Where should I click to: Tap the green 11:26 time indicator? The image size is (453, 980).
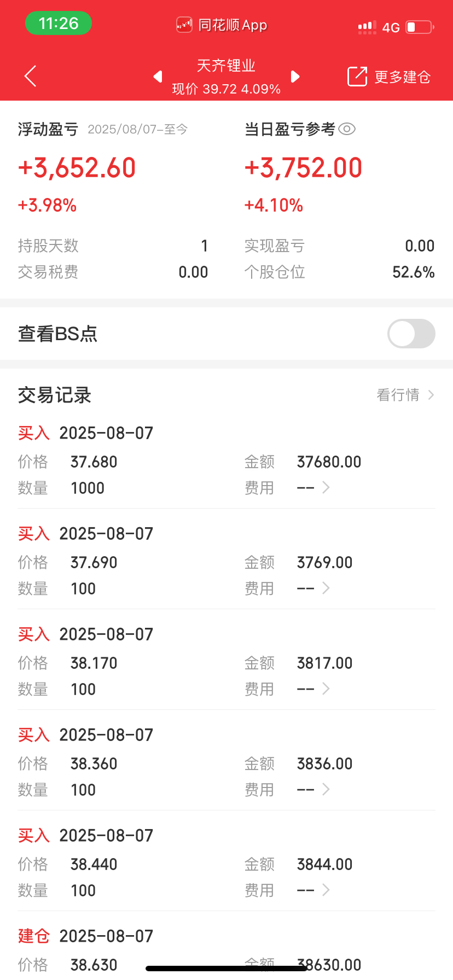tap(59, 24)
